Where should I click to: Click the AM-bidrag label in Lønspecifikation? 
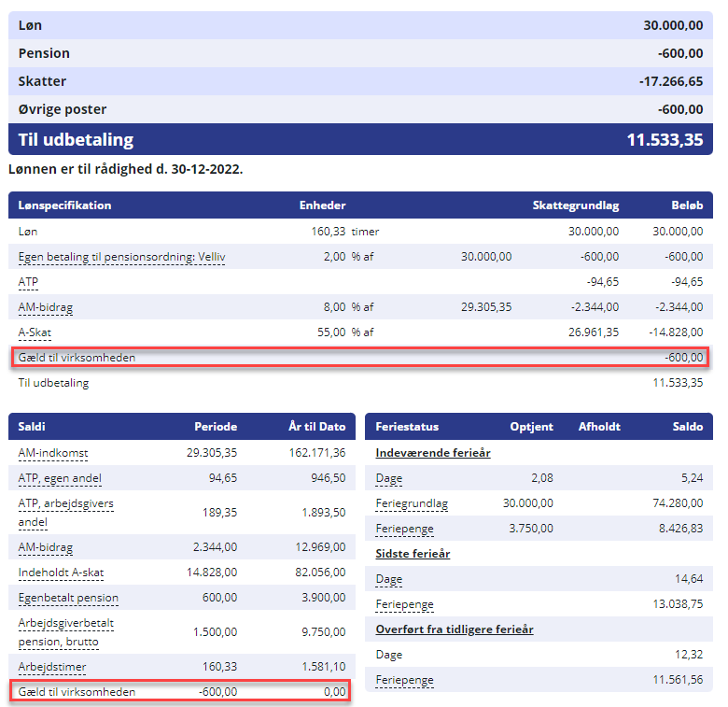(46, 307)
